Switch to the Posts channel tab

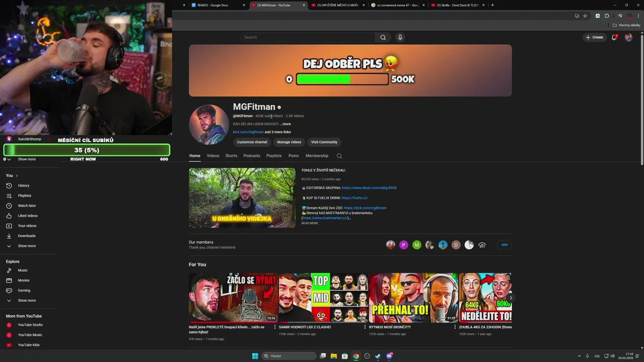294,156
